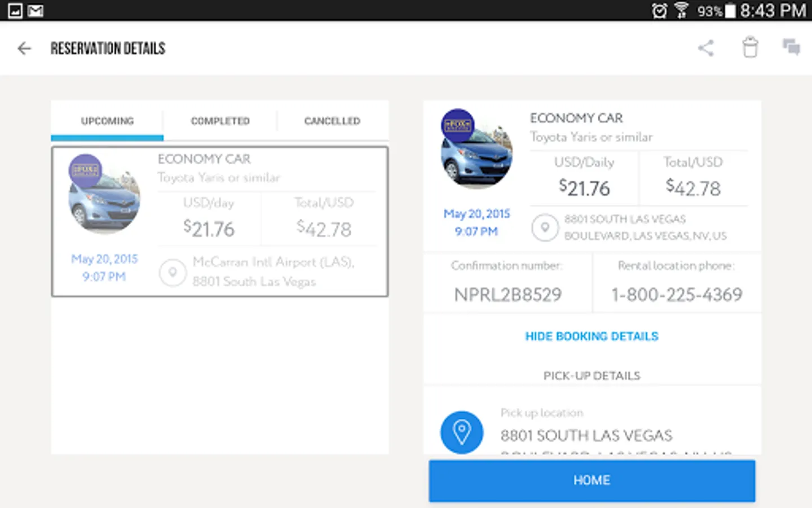Open the chat messages icon

click(x=791, y=47)
